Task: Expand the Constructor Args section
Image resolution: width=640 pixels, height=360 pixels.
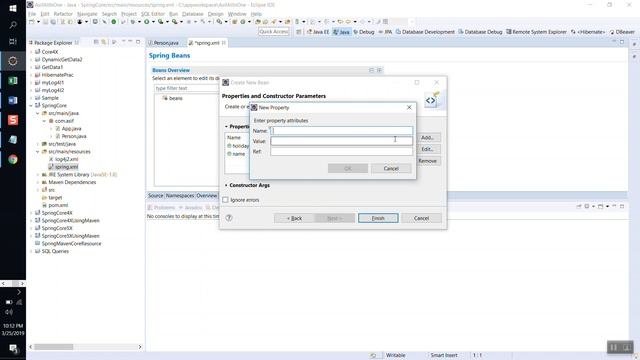Action: click(226, 185)
